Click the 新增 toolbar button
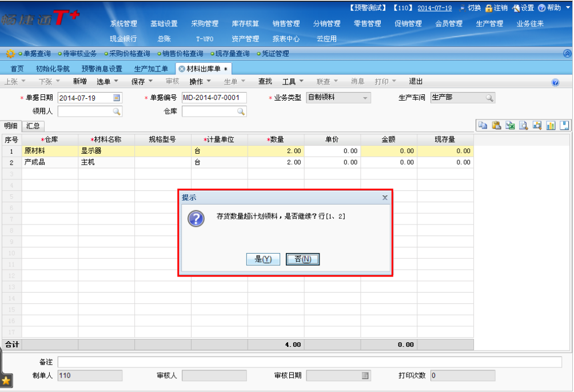The width and height of the screenshot is (574, 392). pyautogui.click(x=80, y=81)
